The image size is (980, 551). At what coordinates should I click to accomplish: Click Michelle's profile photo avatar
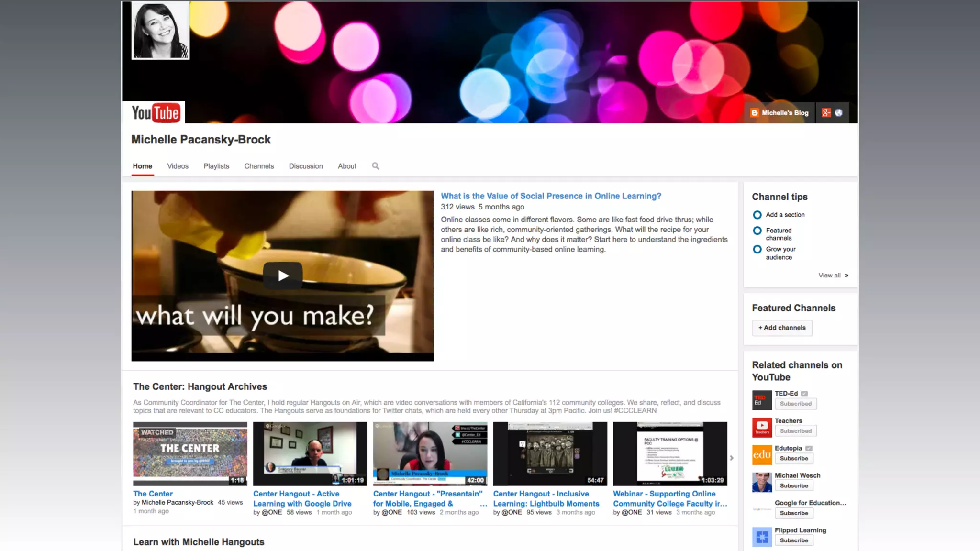tap(161, 31)
